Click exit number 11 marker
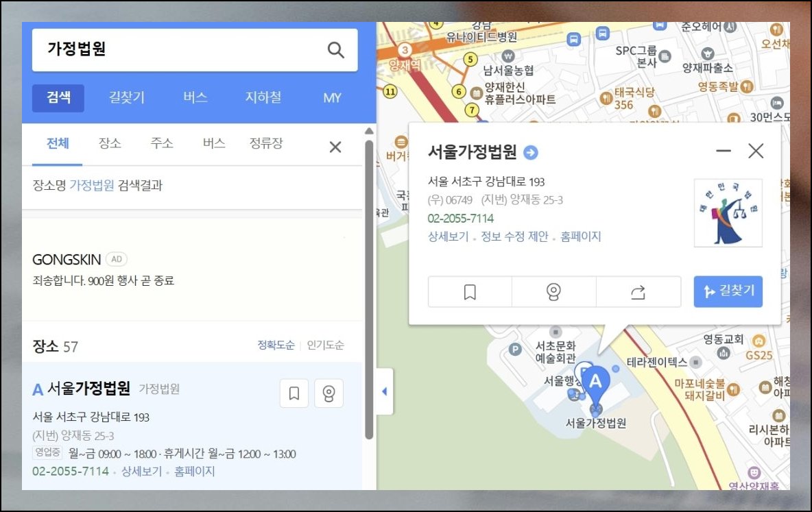 coord(390,92)
